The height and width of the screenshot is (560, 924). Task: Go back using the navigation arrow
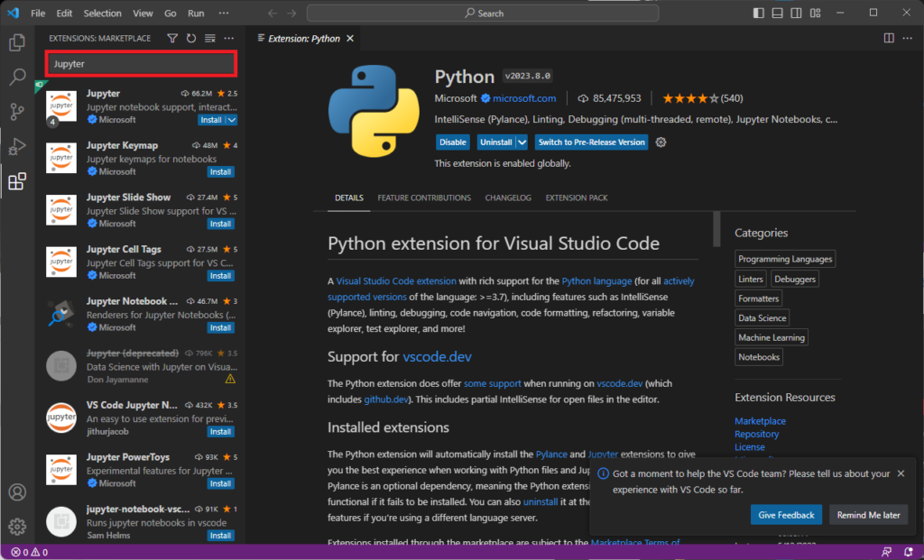point(273,13)
